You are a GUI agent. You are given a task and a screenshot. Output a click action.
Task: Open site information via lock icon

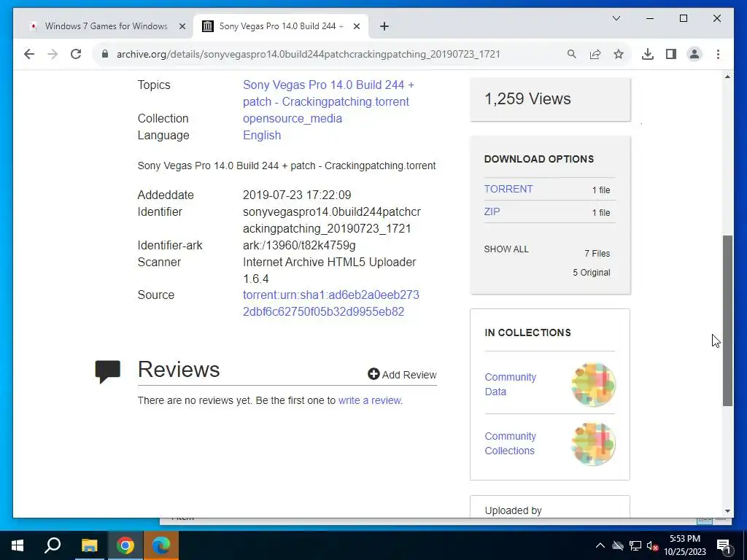pyautogui.click(x=105, y=54)
